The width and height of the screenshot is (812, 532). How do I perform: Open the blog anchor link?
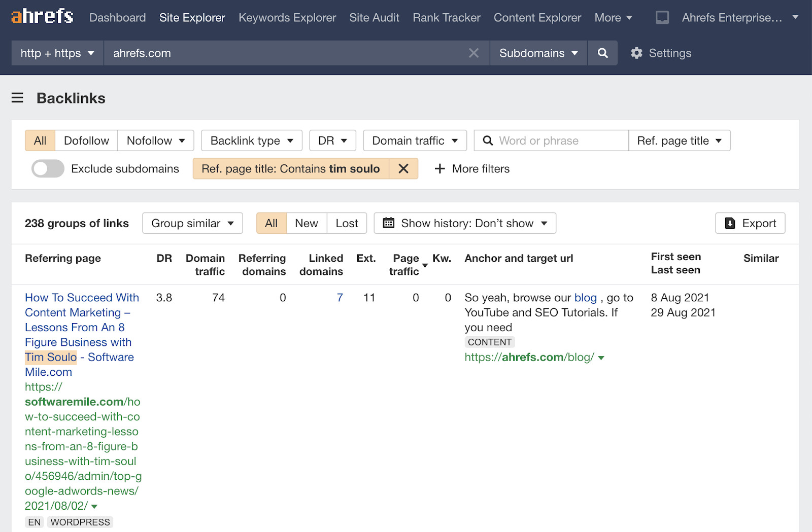tap(585, 298)
